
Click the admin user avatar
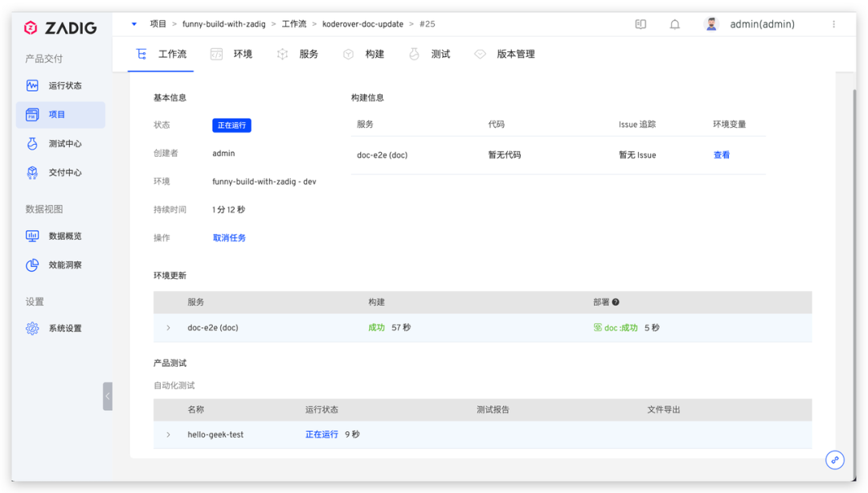[x=711, y=24]
